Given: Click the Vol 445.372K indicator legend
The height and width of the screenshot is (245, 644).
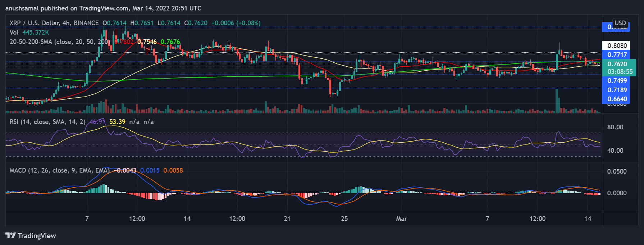Looking at the screenshot, I should [x=29, y=32].
